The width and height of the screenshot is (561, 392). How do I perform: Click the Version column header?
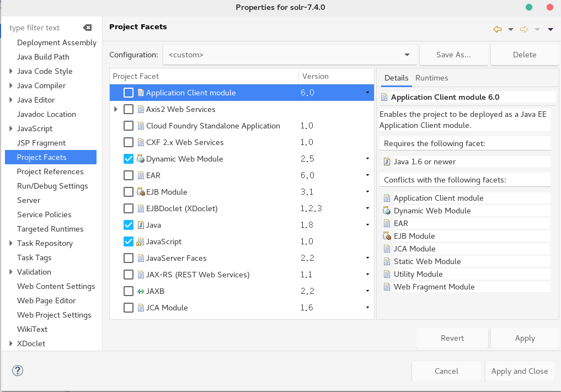[336, 76]
